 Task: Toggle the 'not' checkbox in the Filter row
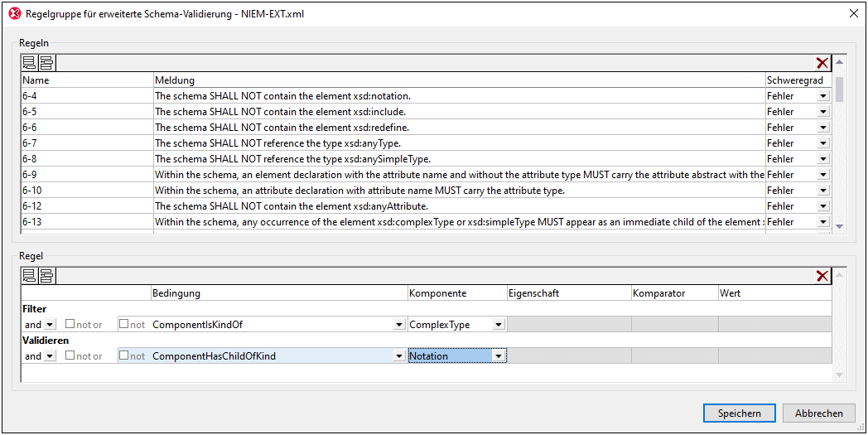(x=123, y=324)
